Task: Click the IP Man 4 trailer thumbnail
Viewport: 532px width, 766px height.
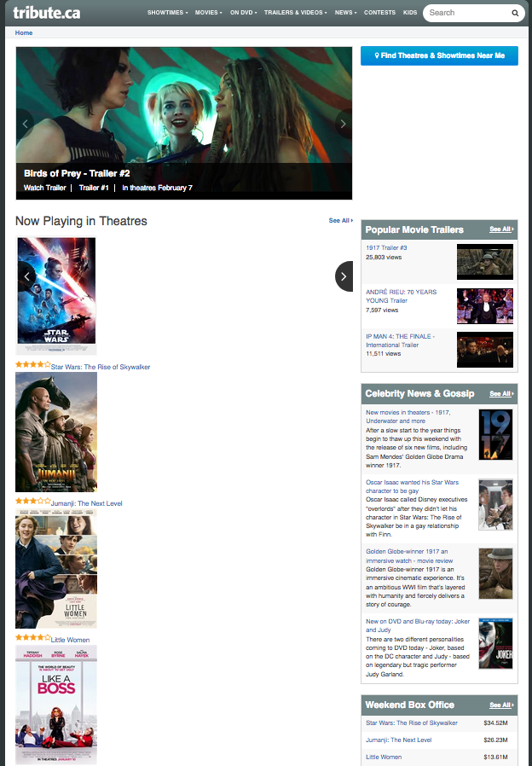Action: pos(484,350)
